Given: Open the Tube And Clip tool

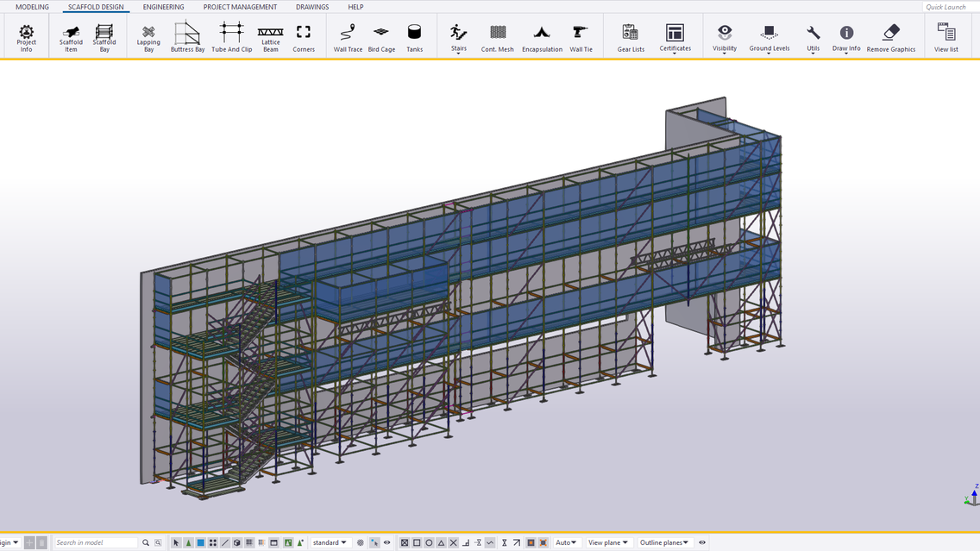Looking at the screenshot, I should point(231,36).
